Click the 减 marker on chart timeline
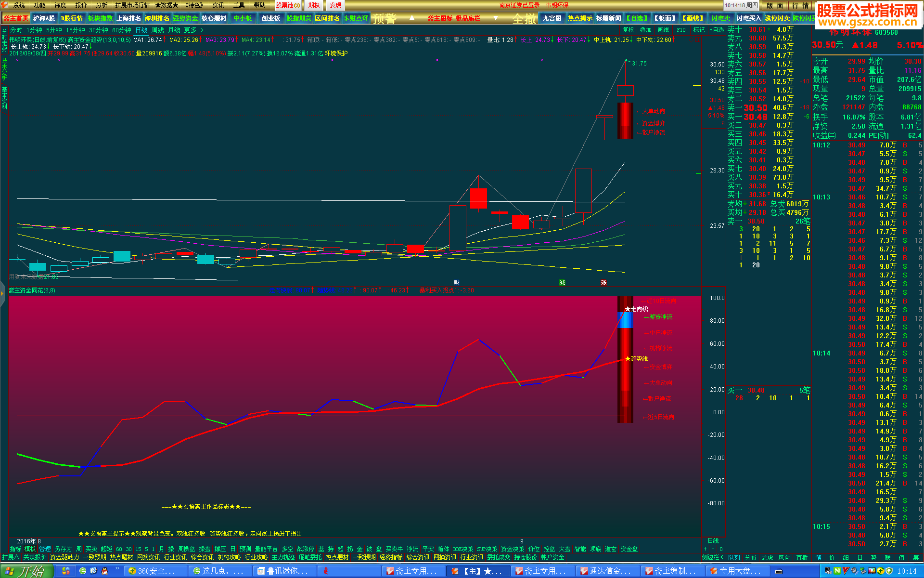This screenshot has width=924, height=578. click(562, 283)
